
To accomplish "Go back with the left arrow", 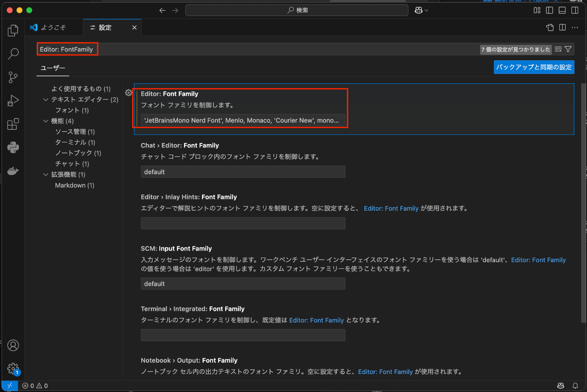I will 162,10.
